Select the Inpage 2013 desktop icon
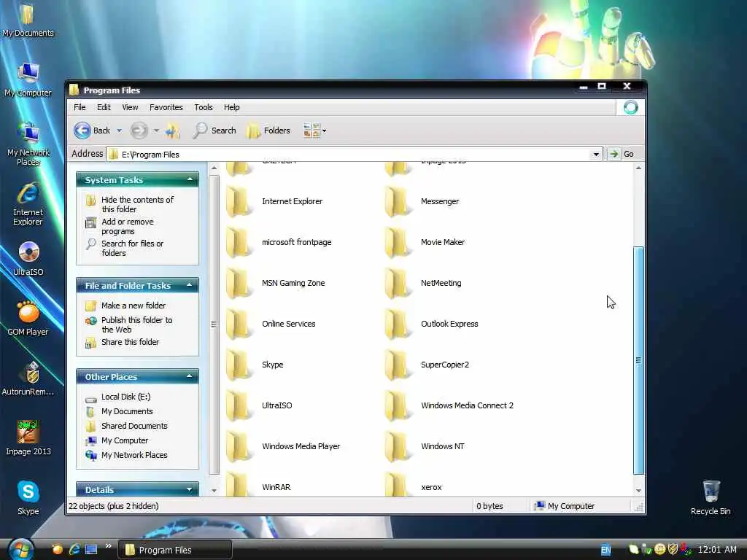747x560 pixels. click(x=28, y=438)
